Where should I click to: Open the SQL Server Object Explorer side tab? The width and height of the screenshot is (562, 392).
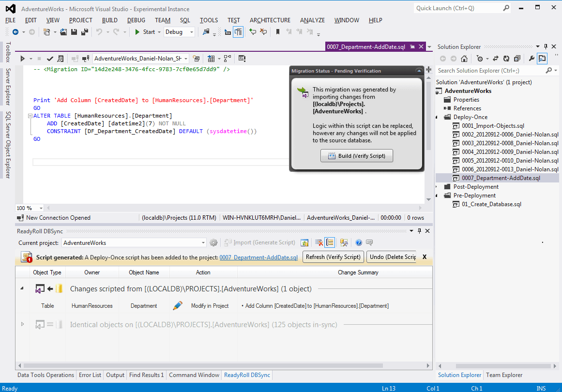coord(8,145)
